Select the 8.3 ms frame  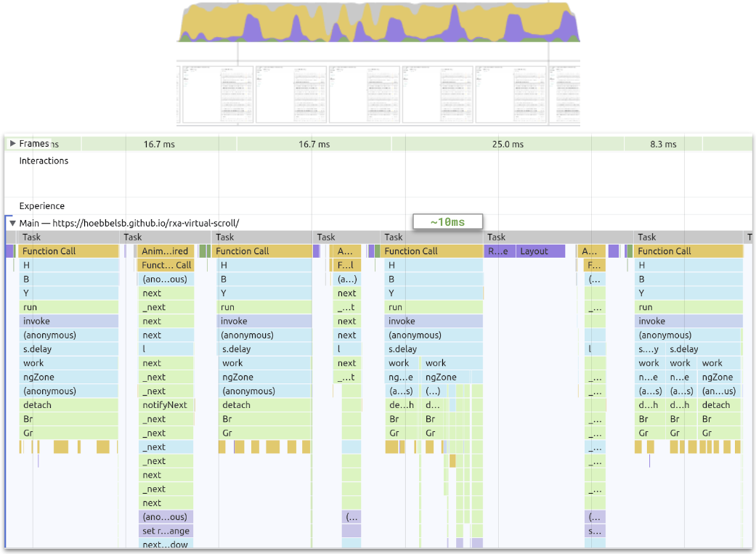point(662,144)
